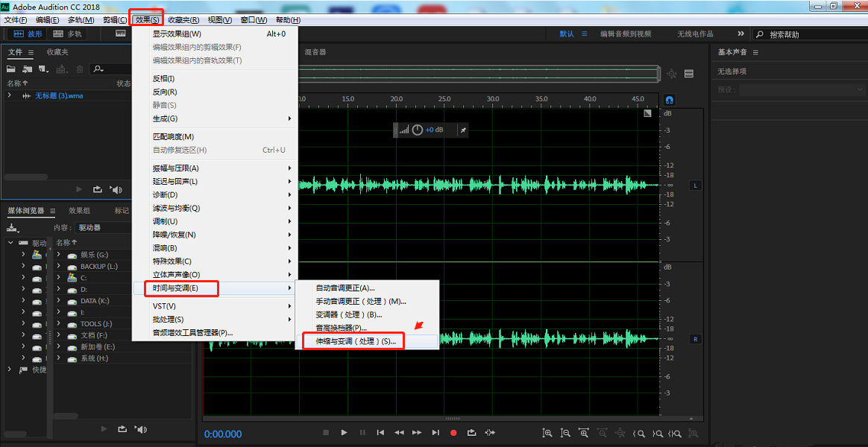868x447 pixels.
Task: Select Stretch and Pitch (伸缩与变调) submenu item
Action: 356,341
